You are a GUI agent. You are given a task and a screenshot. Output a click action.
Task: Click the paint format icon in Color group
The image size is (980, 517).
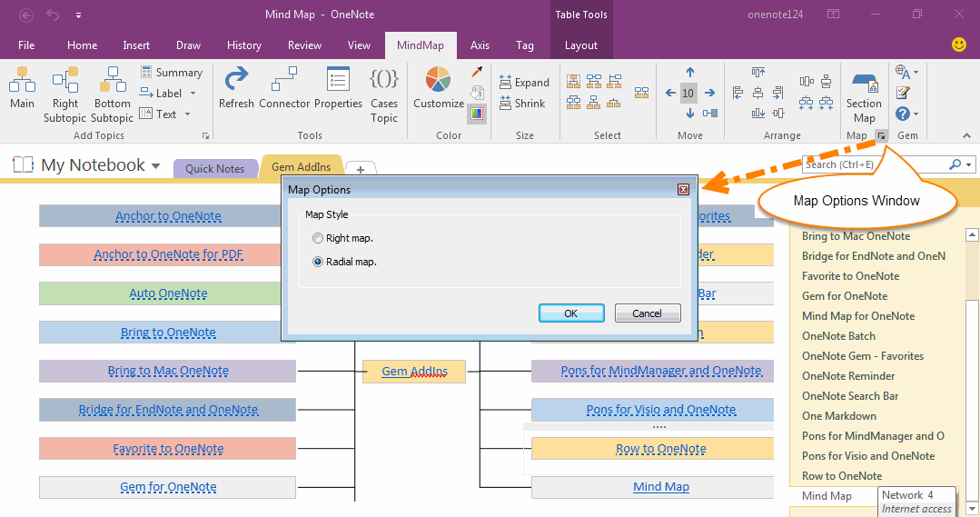[x=477, y=94]
